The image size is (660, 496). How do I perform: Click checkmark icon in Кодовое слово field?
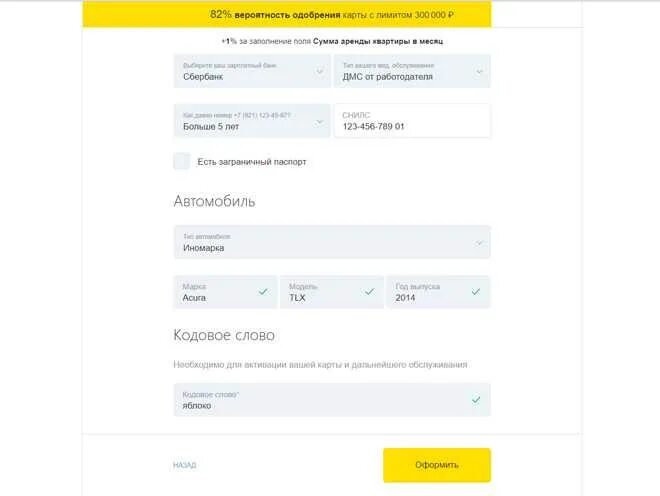pos(476,400)
